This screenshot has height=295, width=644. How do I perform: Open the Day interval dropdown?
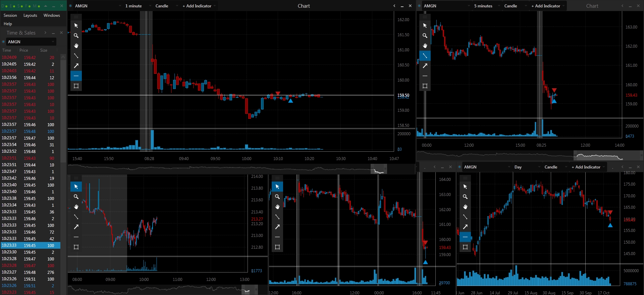pos(527,167)
